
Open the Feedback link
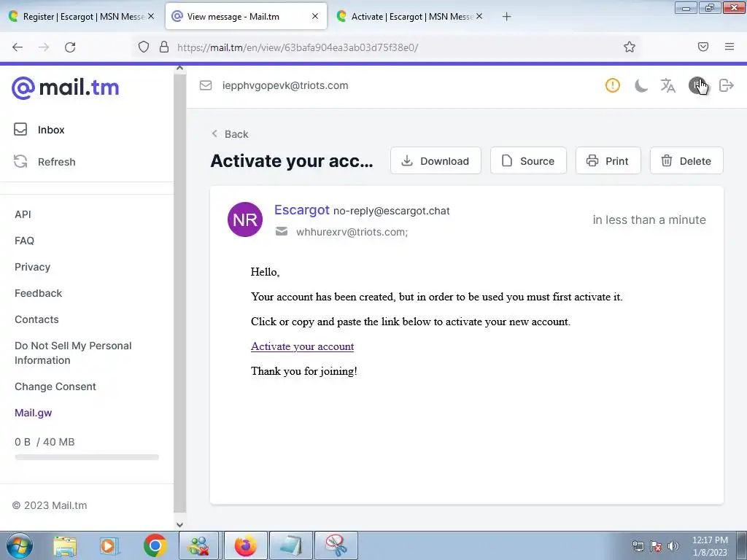coord(38,293)
